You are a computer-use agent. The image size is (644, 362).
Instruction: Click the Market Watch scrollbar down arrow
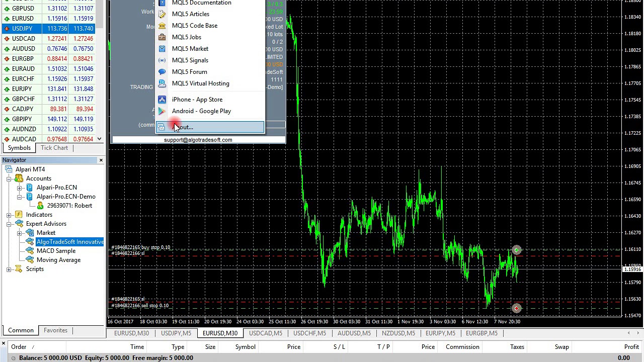click(99, 139)
